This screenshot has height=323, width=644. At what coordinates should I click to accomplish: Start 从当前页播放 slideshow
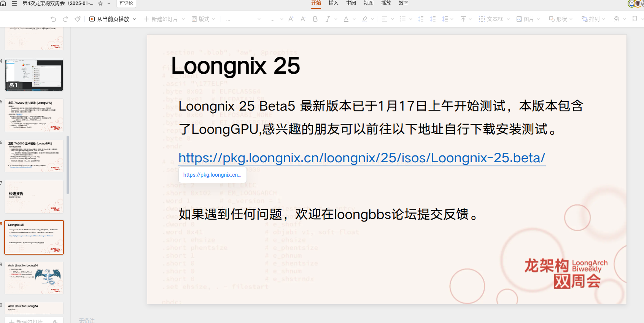point(109,19)
